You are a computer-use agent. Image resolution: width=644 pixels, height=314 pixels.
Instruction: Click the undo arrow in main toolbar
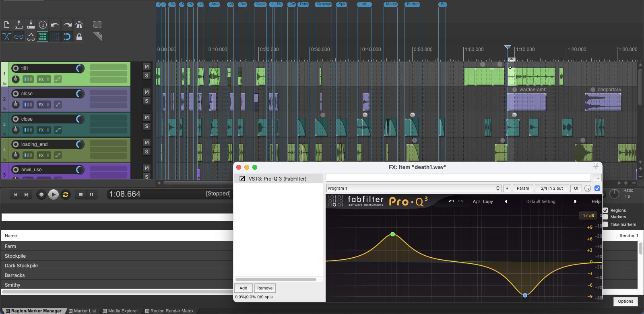tap(55, 25)
